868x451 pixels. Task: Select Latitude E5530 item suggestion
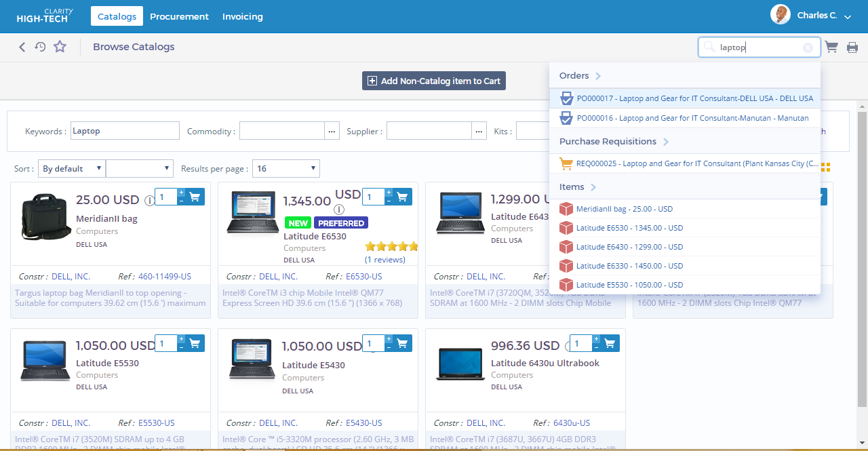[x=685, y=285]
